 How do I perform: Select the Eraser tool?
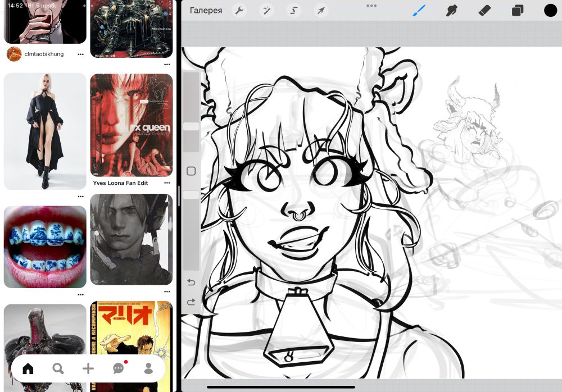(484, 11)
